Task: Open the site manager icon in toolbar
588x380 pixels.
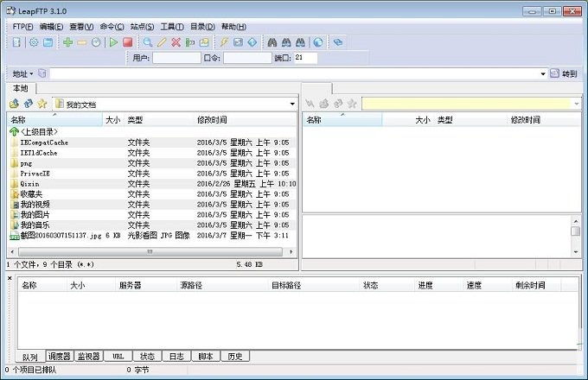Action: 16,42
